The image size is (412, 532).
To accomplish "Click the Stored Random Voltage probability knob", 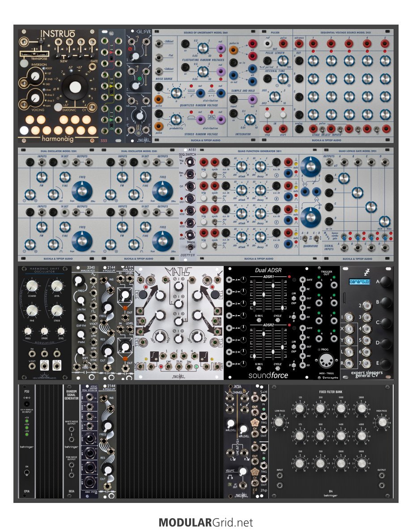I will click(x=176, y=119).
